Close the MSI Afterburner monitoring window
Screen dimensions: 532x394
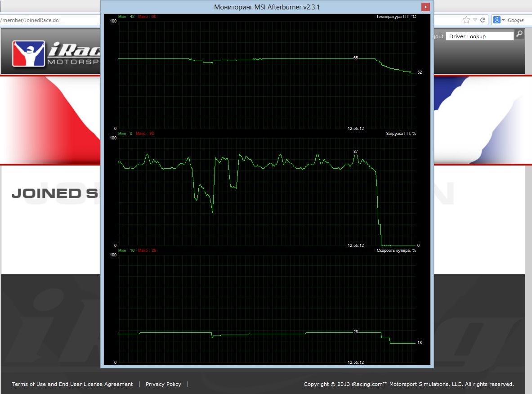tap(425, 7)
